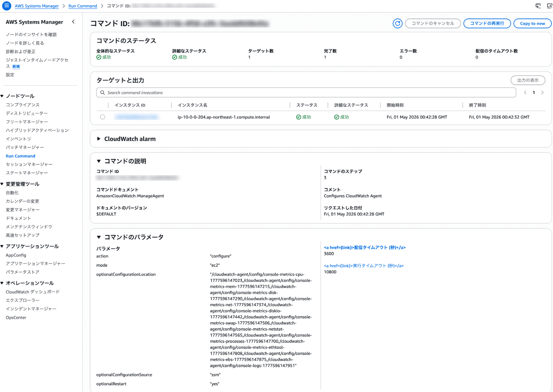Click the コマンドのキャンセル button

(x=433, y=23)
